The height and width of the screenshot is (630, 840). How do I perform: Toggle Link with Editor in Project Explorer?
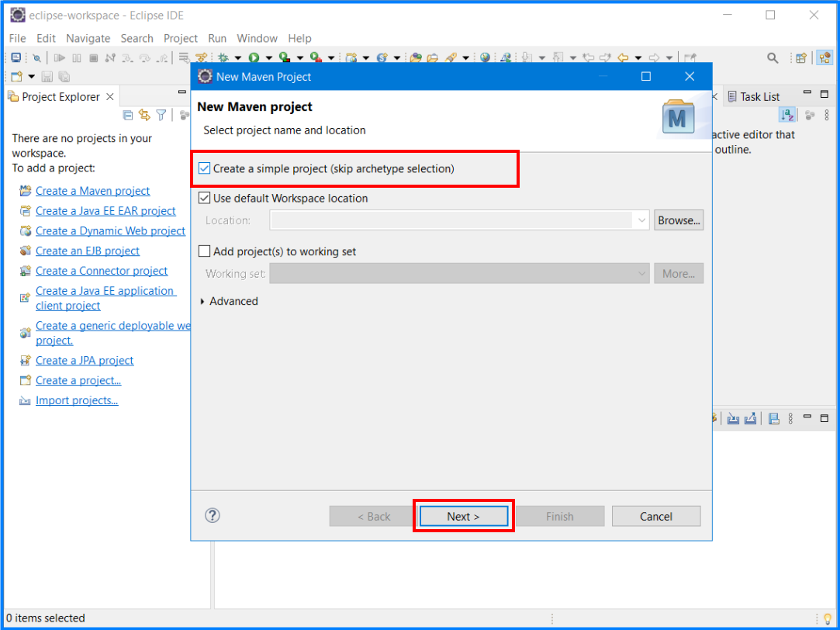point(144,115)
